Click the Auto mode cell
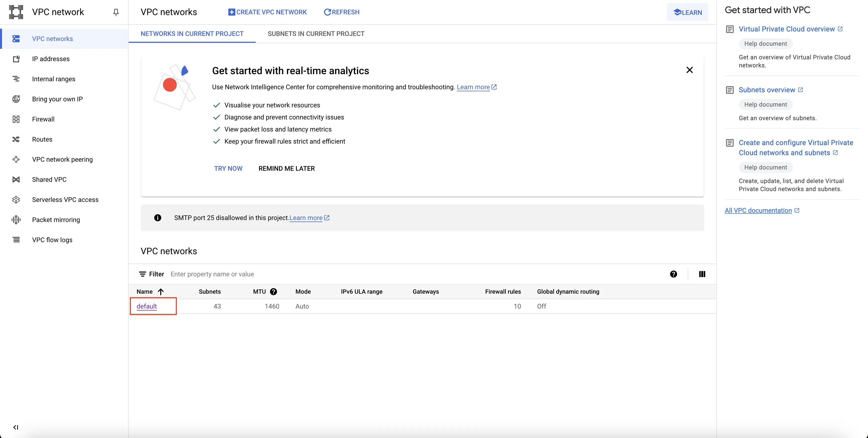The width and height of the screenshot is (868, 438). click(x=302, y=306)
